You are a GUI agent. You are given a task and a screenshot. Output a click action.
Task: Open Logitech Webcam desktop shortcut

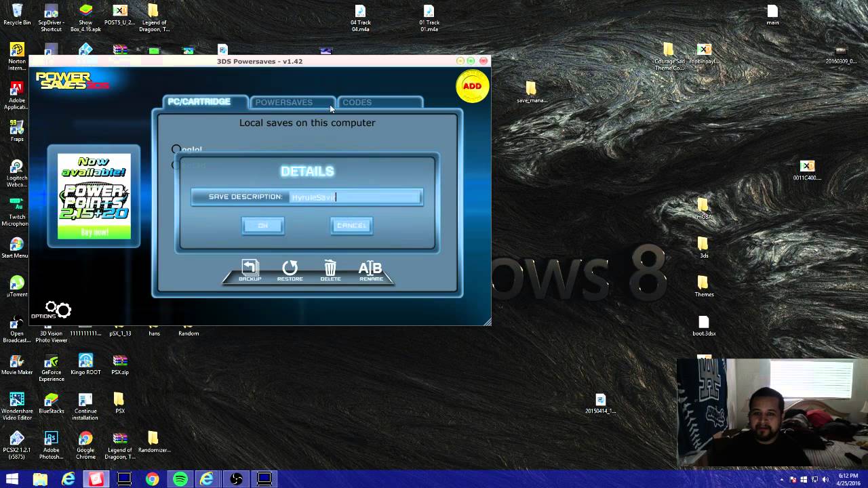tap(17, 174)
